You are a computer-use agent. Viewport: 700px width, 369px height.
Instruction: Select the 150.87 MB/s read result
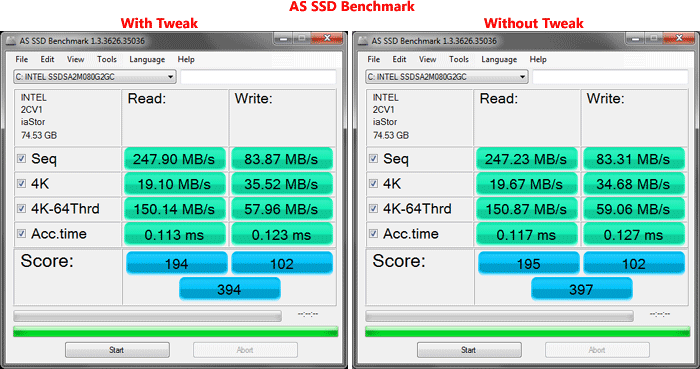(527, 209)
